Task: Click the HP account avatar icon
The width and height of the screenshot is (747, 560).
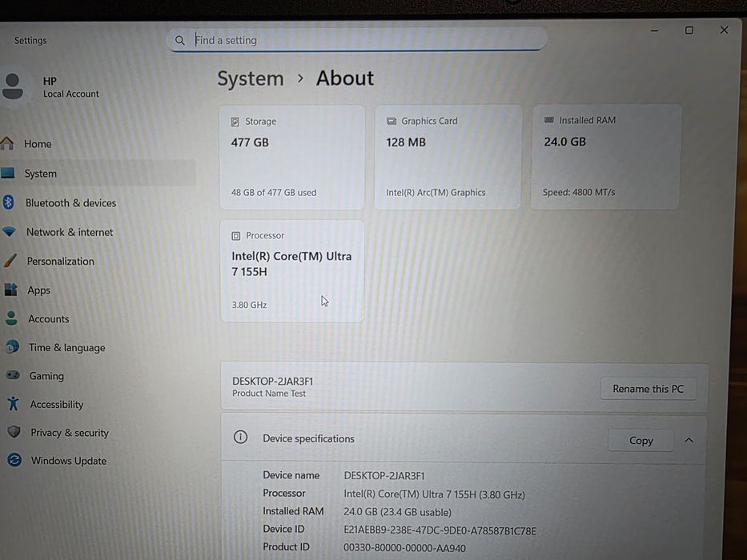Action: click(x=12, y=86)
